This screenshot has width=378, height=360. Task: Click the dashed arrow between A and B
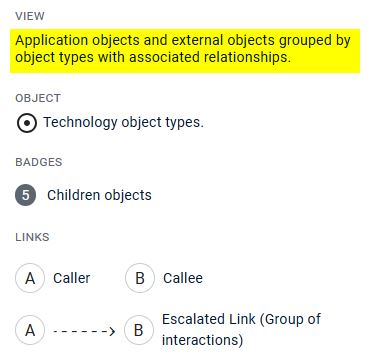[x=84, y=331]
